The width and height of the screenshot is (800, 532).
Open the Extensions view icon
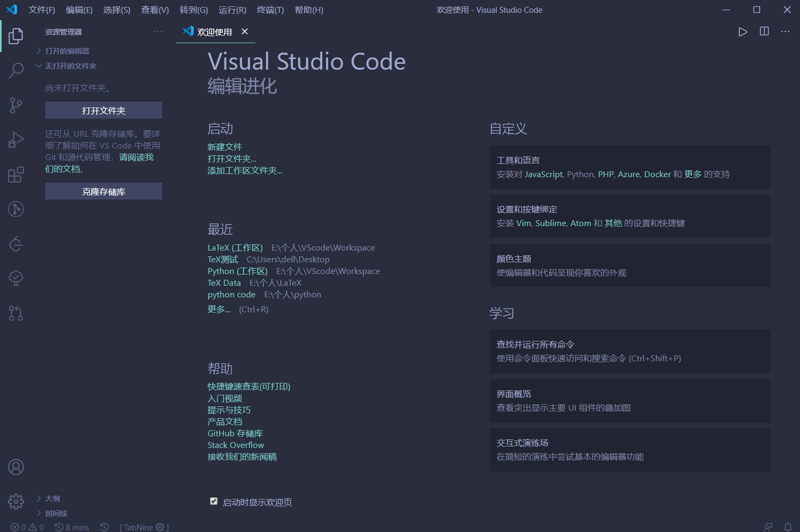coord(16,174)
